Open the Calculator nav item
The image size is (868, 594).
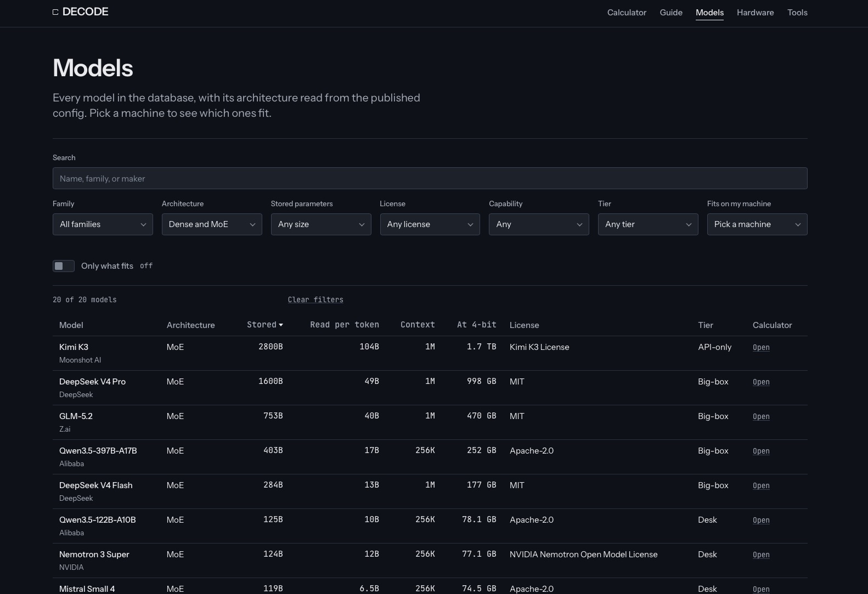tap(627, 12)
